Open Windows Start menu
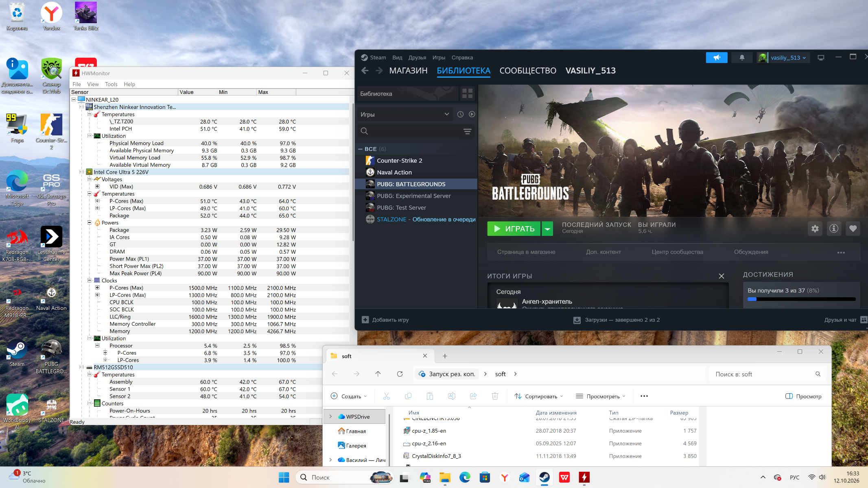868x488 pixels. coord(284,477)
